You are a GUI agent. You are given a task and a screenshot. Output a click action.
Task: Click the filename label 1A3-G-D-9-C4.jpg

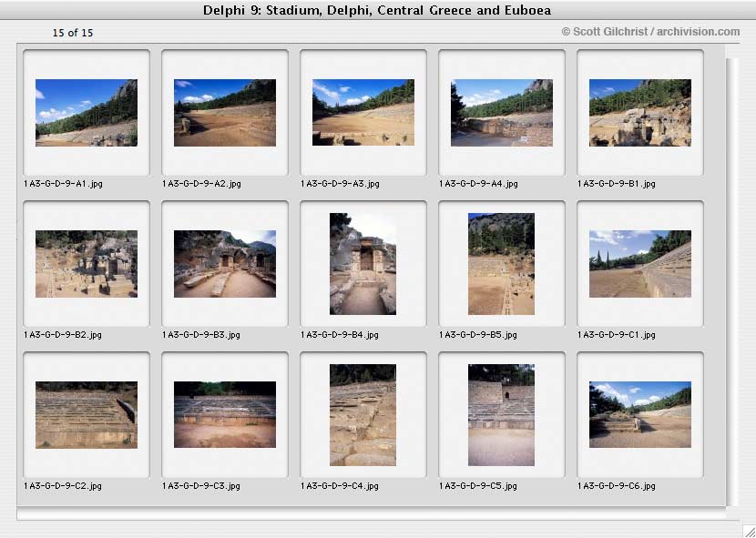click(x=340, y=486)
